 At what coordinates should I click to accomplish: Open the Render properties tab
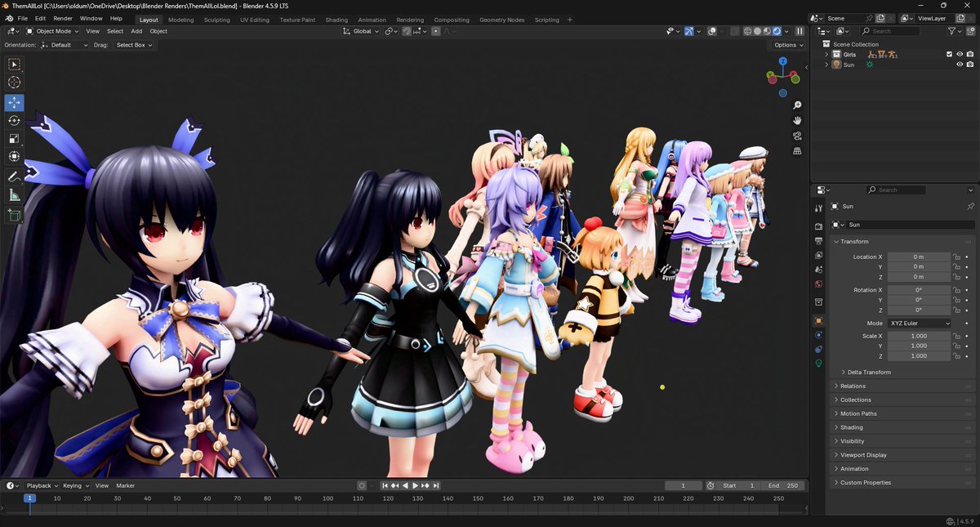tap(818, 226)
